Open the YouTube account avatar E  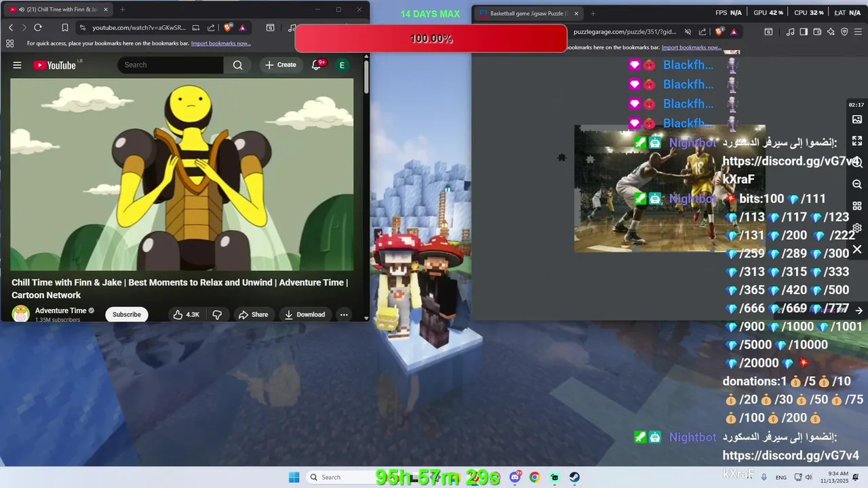click(x=342, y=65)
